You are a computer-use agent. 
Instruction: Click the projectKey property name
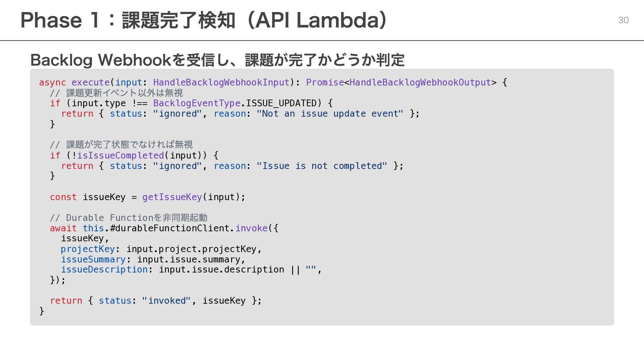click(88, 249)
